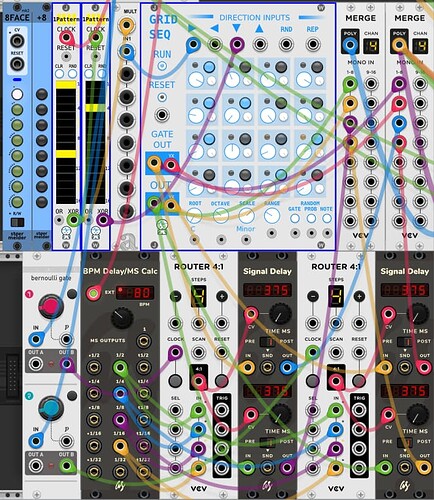Screen dimensions: 434x500
Task: Click the CHAN display on second MERGE
Action: [x=420, y=46]
